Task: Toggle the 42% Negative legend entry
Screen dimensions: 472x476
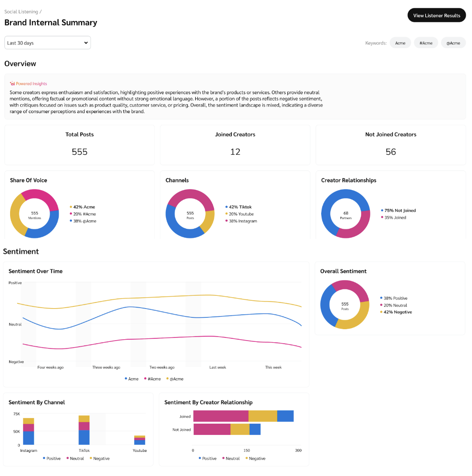Action: 396,312
